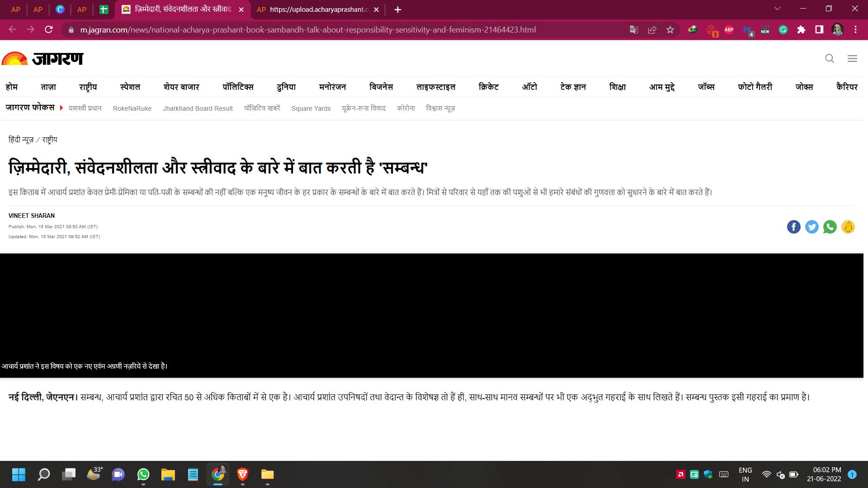Share article through WhatsApp icon

[830, 227]
